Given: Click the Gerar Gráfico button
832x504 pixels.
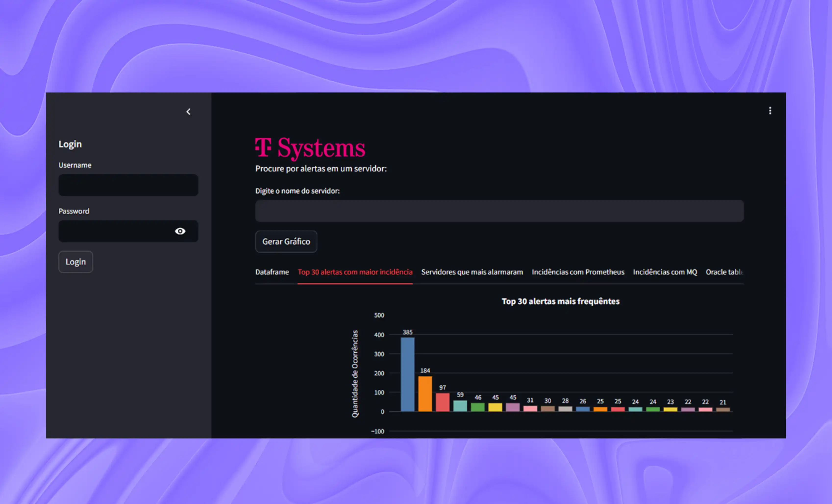Looking at the screenshot, I should (286, 242).
